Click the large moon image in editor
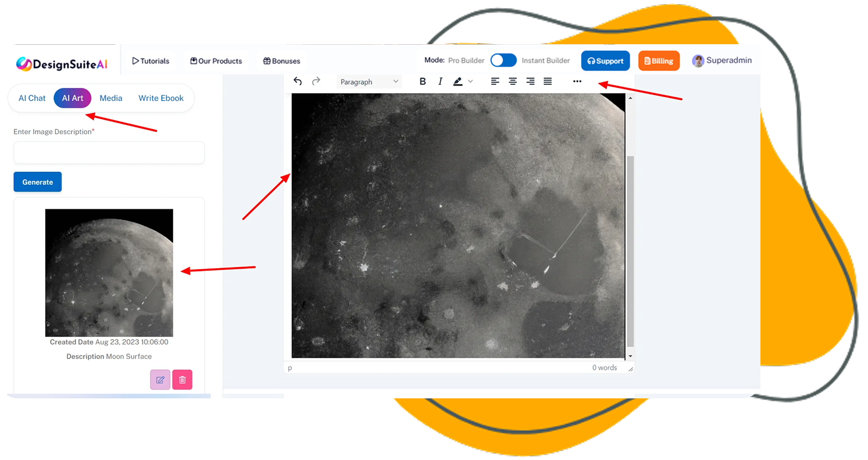This screenshot has width=868, height=460. 458,226
